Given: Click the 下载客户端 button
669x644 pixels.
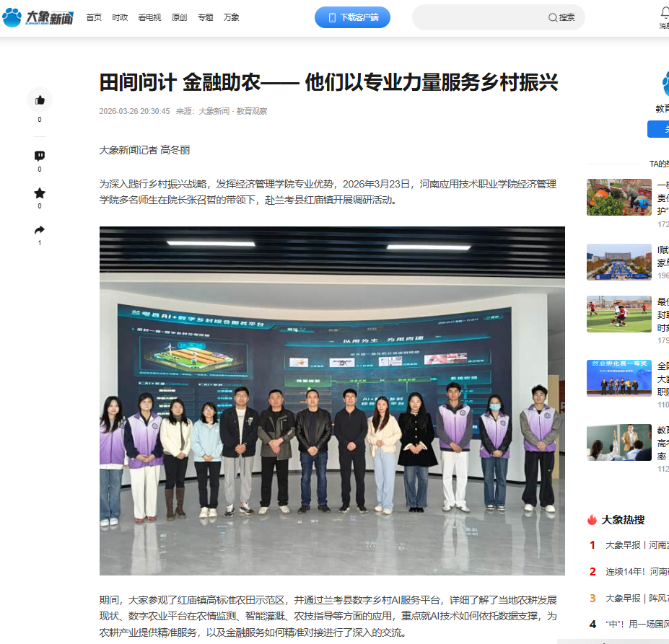Looking at the screenshot, I should click(x=352, y=17).
